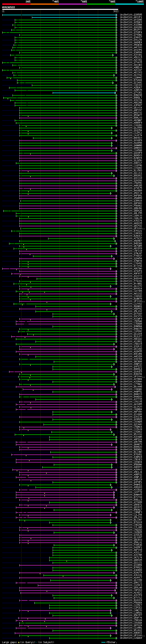The image size is (146, 644).
Task: Select UniRef100_Q0FEZ2 label
Action: coord(131,367)
